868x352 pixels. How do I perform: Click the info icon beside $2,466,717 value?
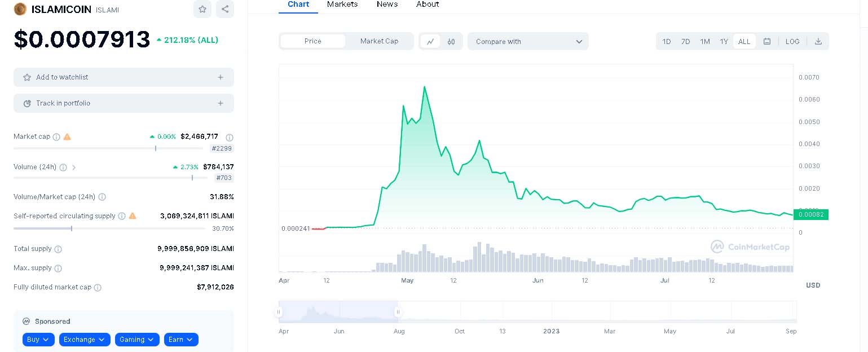click(230, 137)
